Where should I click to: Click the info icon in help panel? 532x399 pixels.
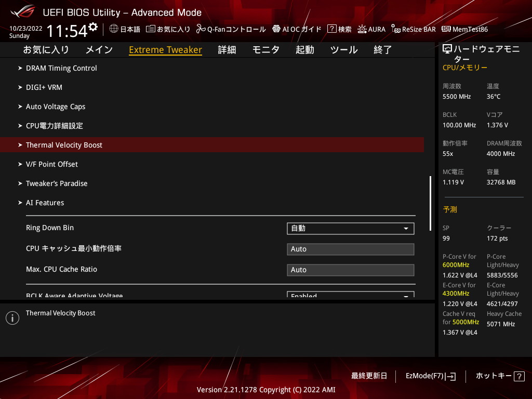click(12, 318)
